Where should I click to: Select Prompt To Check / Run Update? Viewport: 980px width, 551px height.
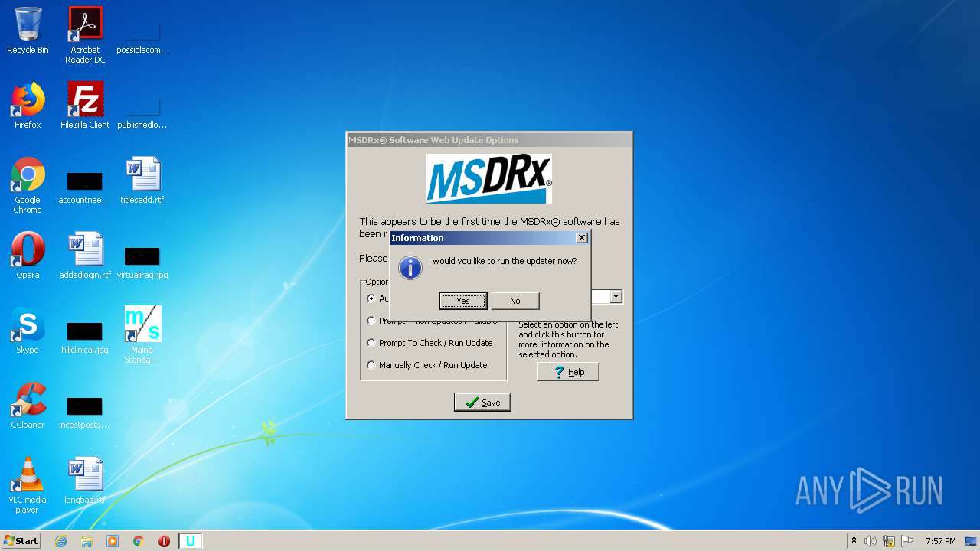click(x=431, y=343)
